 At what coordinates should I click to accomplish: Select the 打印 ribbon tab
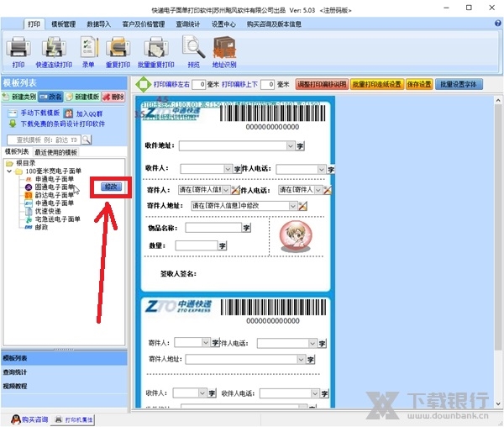34,24
